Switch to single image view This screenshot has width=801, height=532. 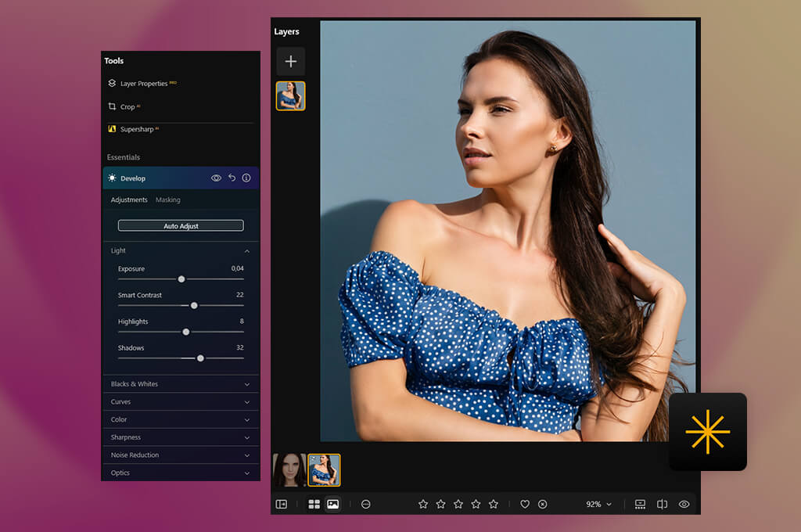pos(333,505)
